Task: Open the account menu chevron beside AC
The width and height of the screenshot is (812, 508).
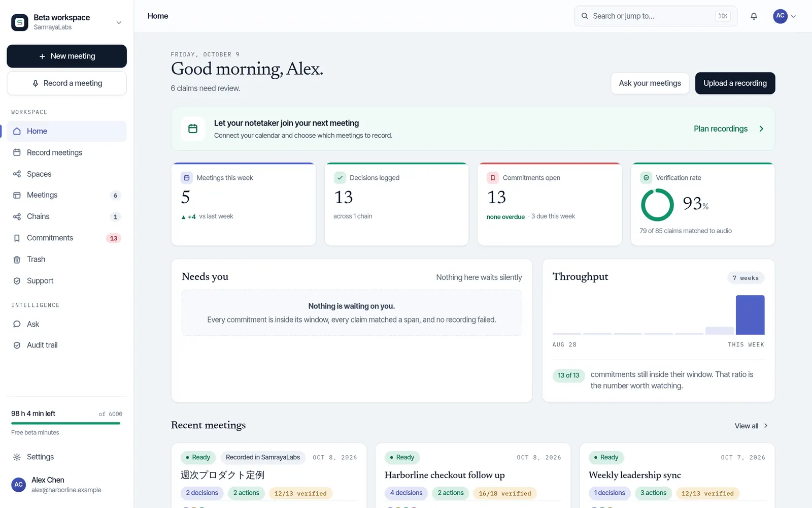Action: [x=793, y=16]
